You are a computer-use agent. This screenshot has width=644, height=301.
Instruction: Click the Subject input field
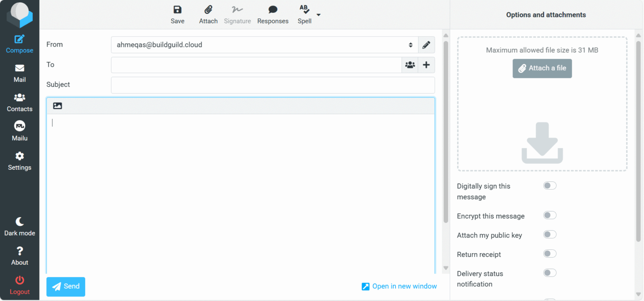tap(273, 85)
